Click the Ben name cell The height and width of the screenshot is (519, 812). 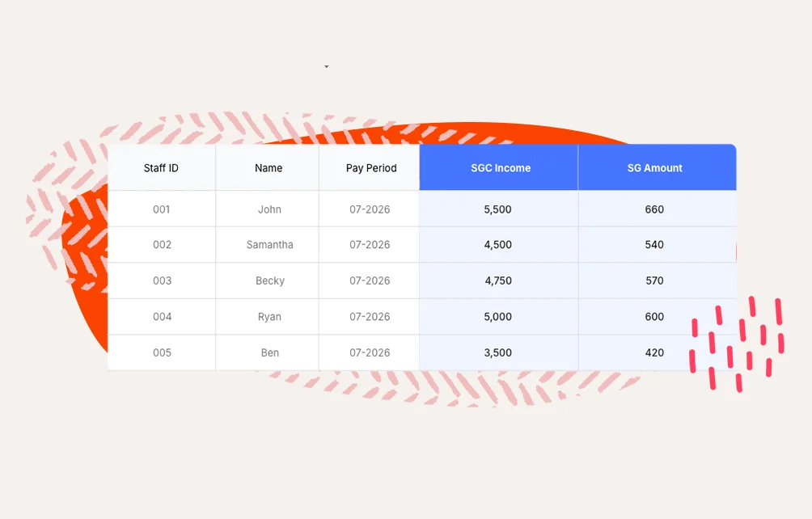(x=269, y=352)
